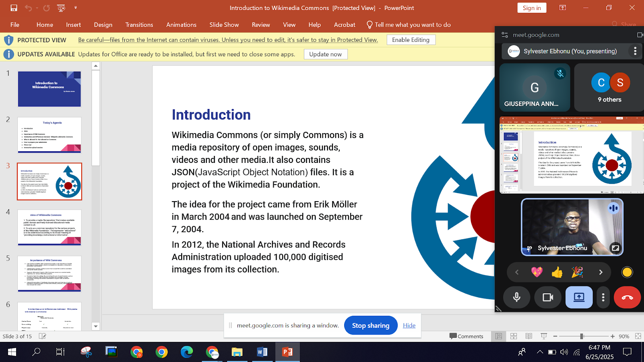Open the Review tab
The image size is (644, 362).
tap(261, 25)
